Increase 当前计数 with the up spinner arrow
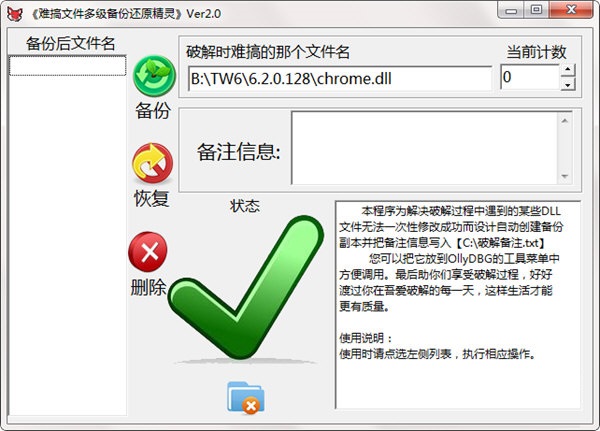 568,70
